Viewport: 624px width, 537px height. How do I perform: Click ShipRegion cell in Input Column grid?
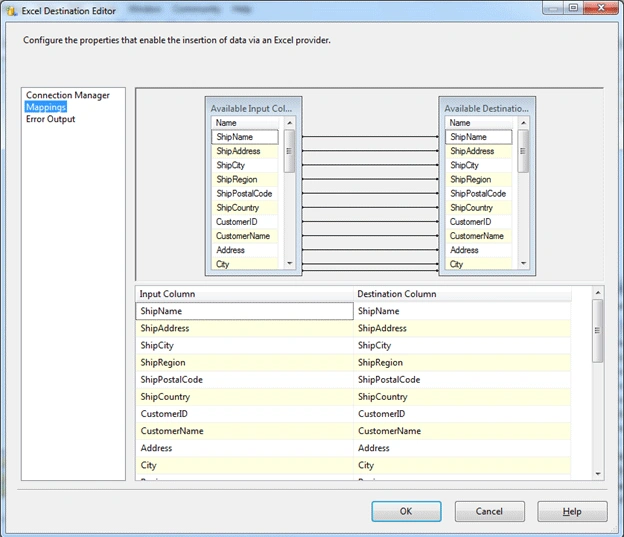pos(244,363)
